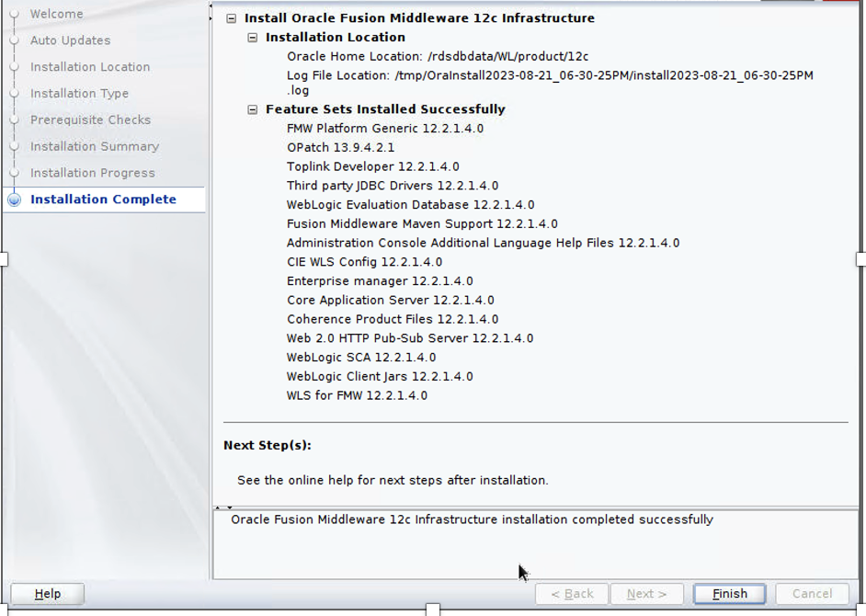Select the Installation Location step
This screenshot has width=866, height=616.
(x=90, y=67)
